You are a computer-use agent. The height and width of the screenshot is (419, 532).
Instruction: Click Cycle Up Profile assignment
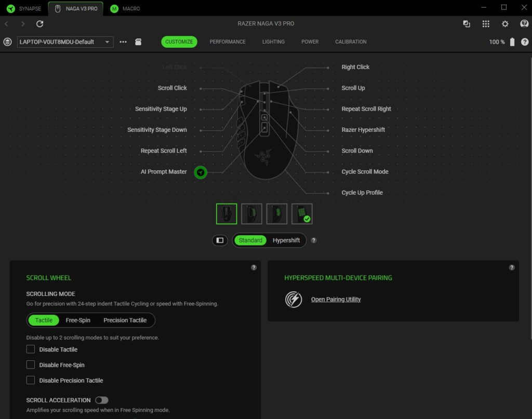coord(362,193)
